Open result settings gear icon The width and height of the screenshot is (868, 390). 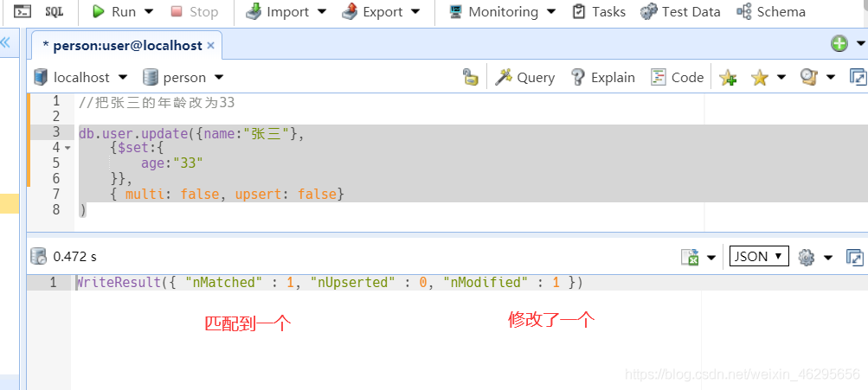(x=806, y=257)
